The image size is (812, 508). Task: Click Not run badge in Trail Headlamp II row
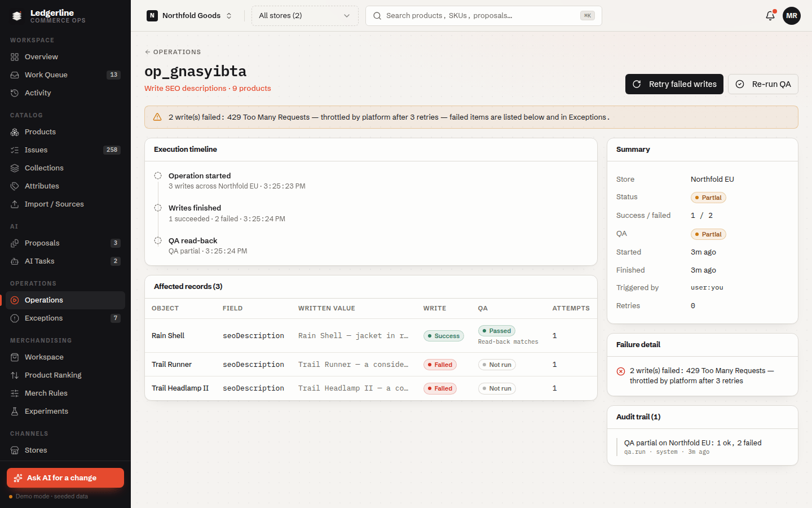497,388
